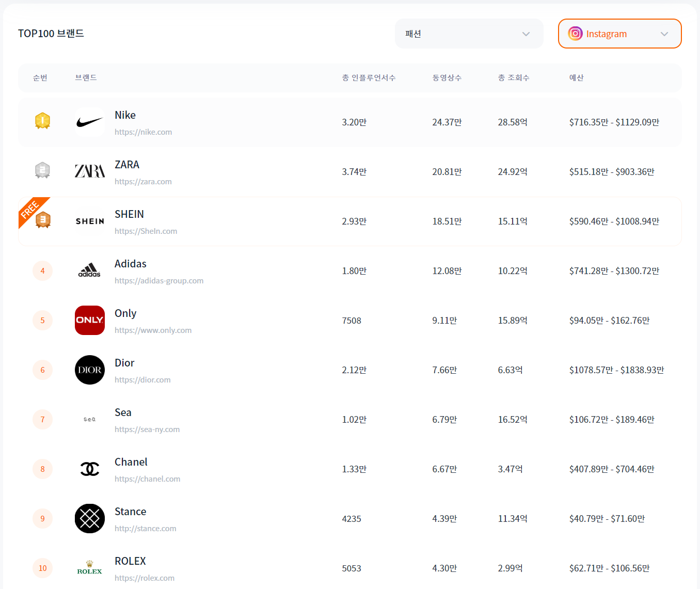Click the SHEIN brand name text
This screenshot has height=589, width=700.
[x=129, y=214]
